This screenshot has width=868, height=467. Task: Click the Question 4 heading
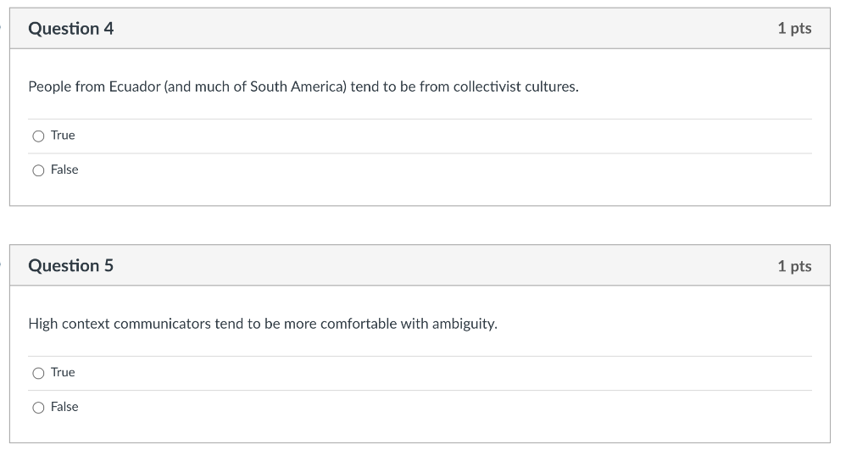click(x=71, y=29)
